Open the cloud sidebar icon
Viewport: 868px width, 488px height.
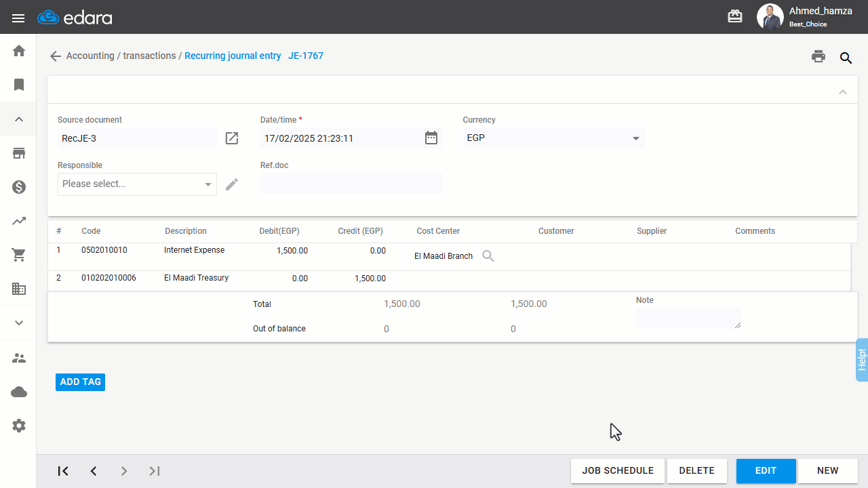(19, 392)
